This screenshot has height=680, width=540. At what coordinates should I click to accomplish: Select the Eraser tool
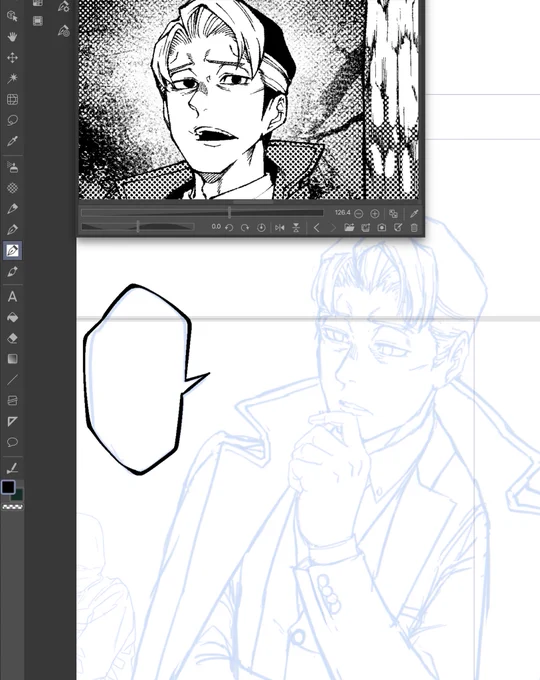[12, 338]
